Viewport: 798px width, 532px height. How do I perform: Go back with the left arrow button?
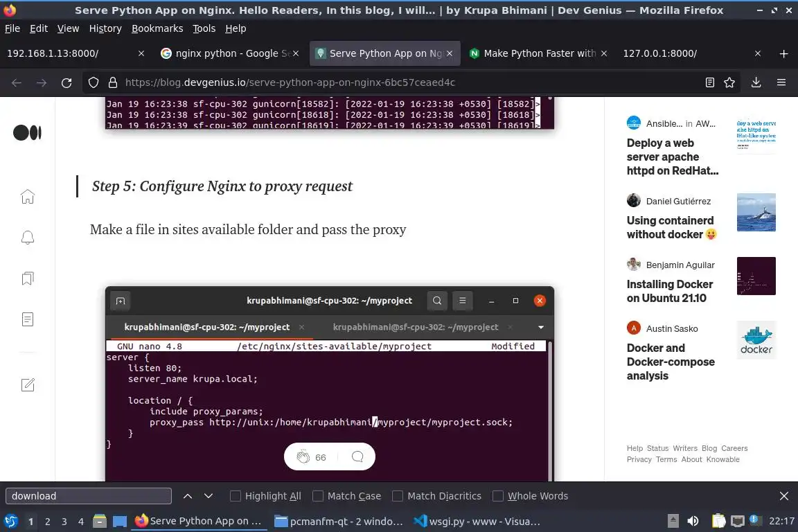(17, 82)
